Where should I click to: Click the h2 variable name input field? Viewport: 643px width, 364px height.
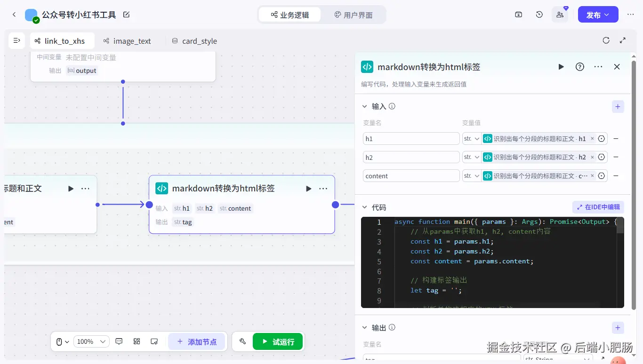(411, 157)
